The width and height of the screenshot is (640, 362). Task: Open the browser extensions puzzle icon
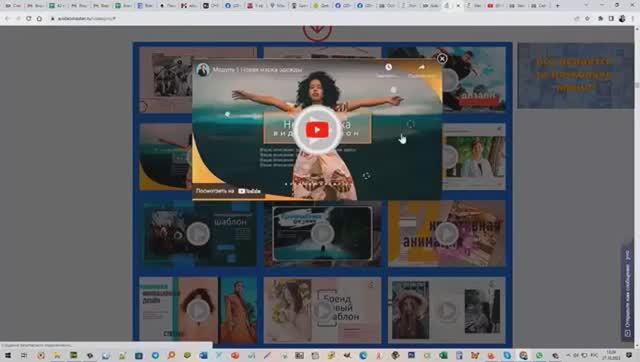pyautogui.click(x=600, y=18)
